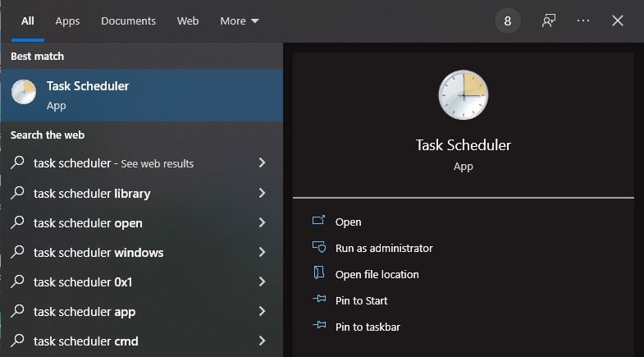The width and height of the screenshot is (644, 357).
Task: Select 'task scheduler app' suggestion
Action: (x=142, y=311)
